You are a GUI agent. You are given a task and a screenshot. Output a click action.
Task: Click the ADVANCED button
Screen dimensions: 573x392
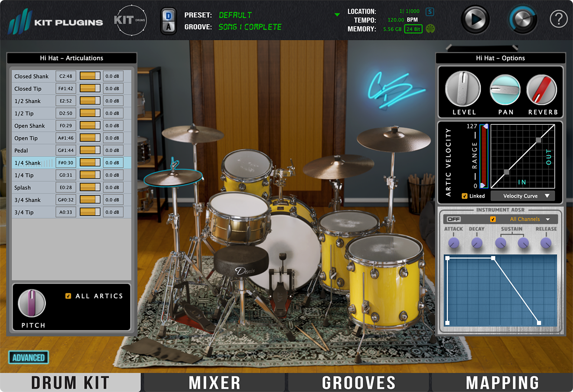pyautogui.click(x=29, y=357)
